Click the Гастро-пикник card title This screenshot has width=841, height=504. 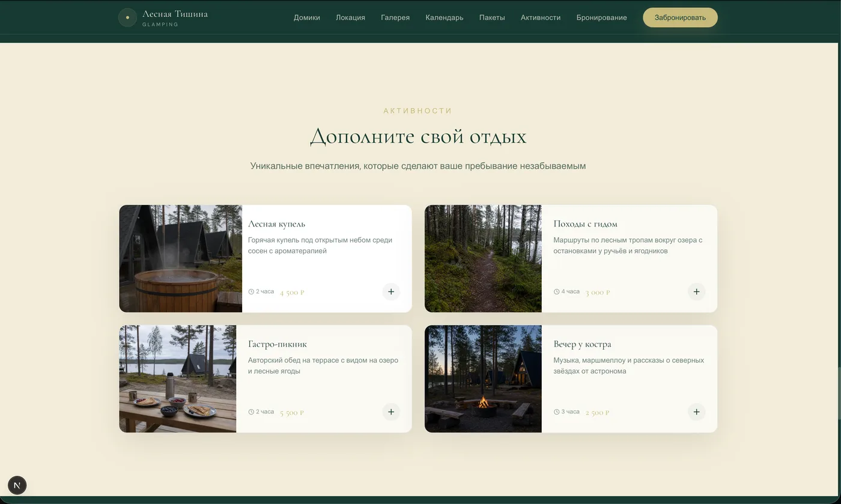click(278, 344)
